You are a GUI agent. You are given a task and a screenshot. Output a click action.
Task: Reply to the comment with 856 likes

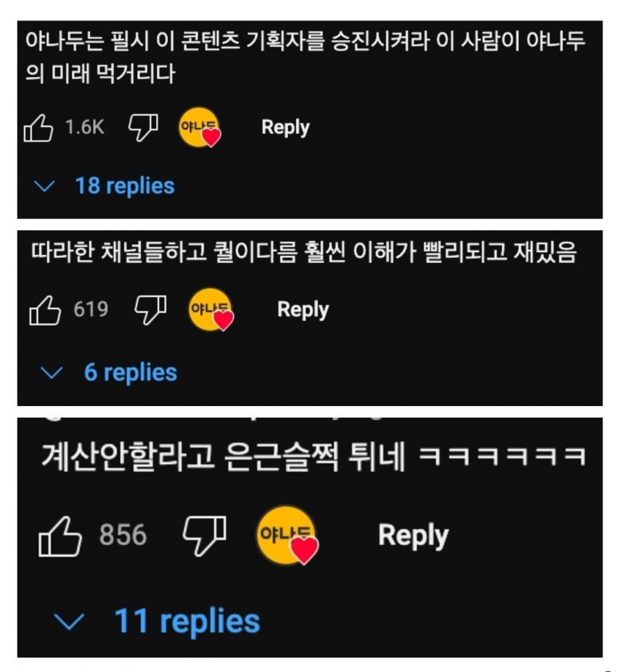pyautogui.click(x=414, y=535)
